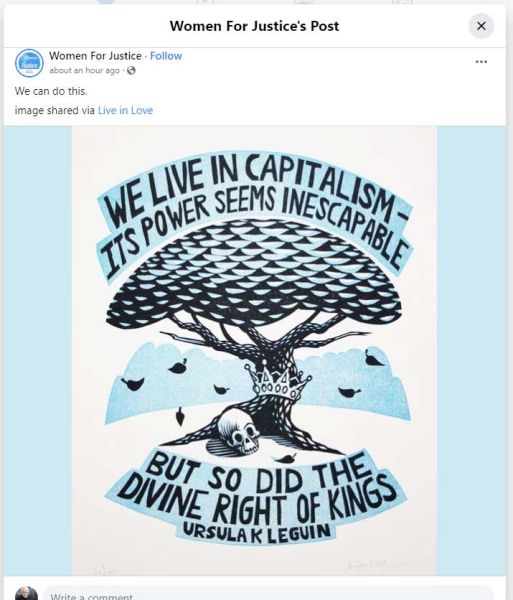Click the 'Women For Justice's Post' dialog title
The height and width of the screenshot is (600, 513).
(254, 26)
